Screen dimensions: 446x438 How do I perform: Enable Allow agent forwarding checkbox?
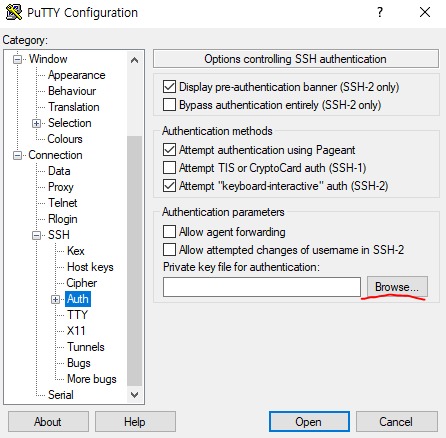point(169,232)
